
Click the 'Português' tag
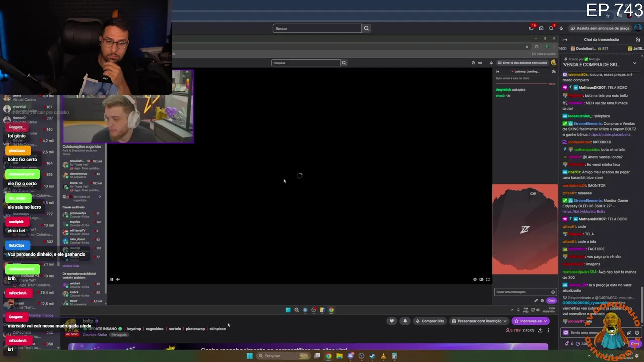pos(119,335)
